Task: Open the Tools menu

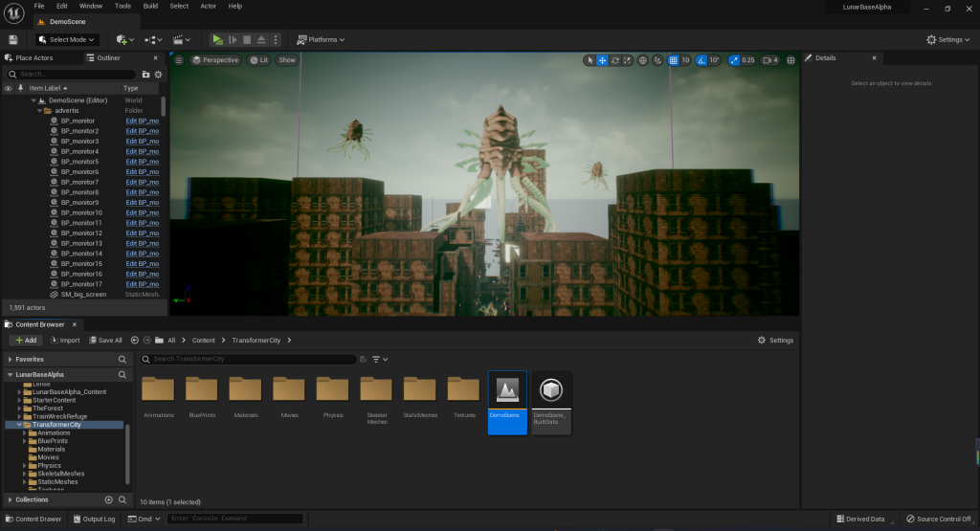Action: 122,6
